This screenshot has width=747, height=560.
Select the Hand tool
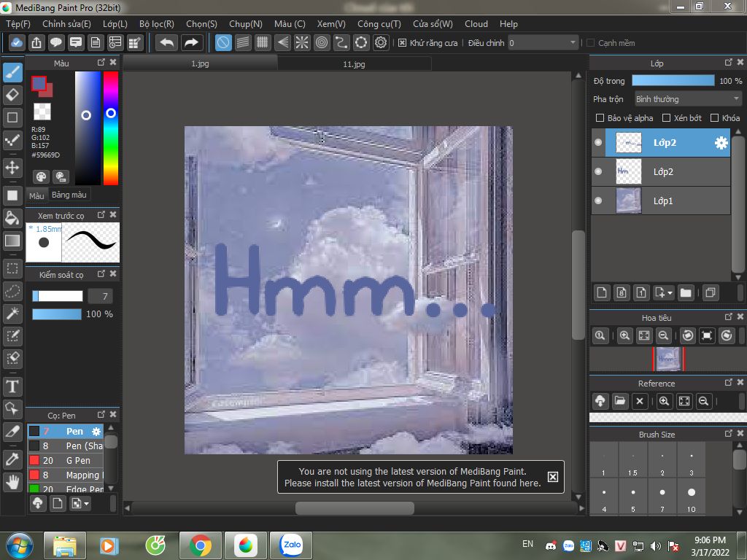click(12, 482)
